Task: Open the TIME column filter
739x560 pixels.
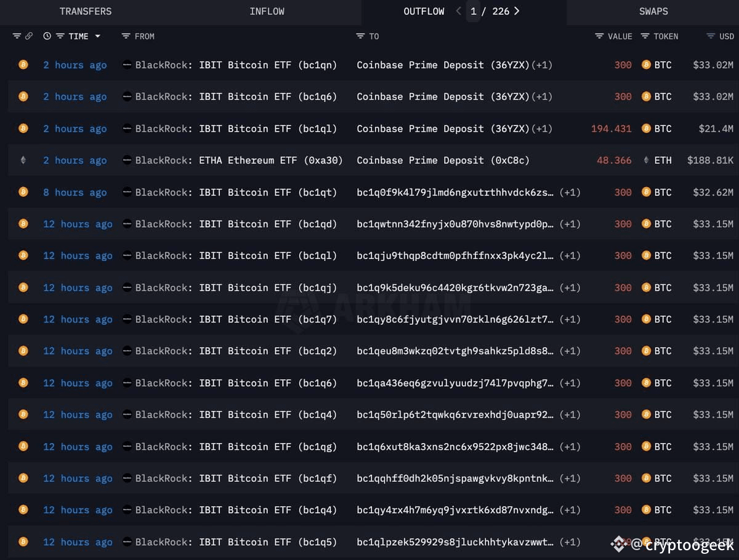Action: pos(60,36)
